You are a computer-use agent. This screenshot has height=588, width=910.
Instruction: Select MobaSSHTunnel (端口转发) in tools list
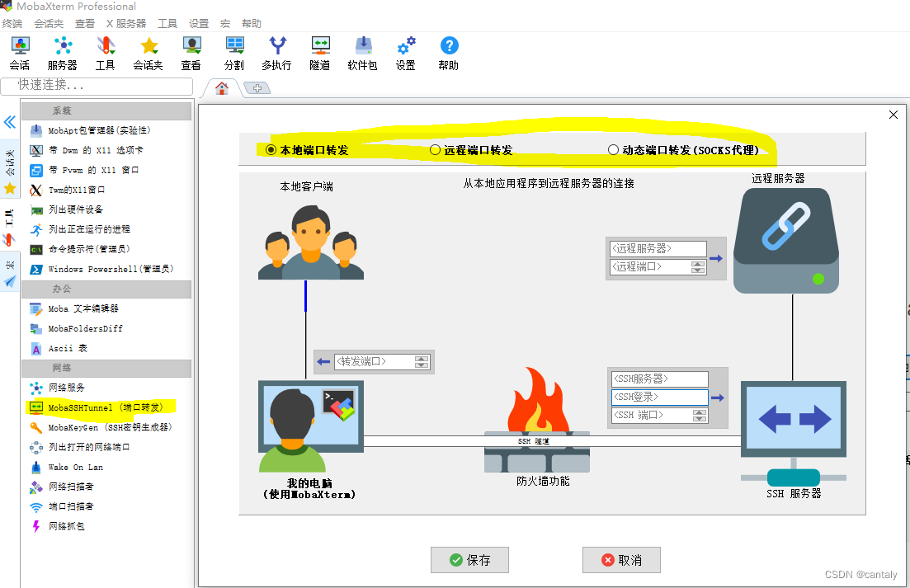point(106,407)
